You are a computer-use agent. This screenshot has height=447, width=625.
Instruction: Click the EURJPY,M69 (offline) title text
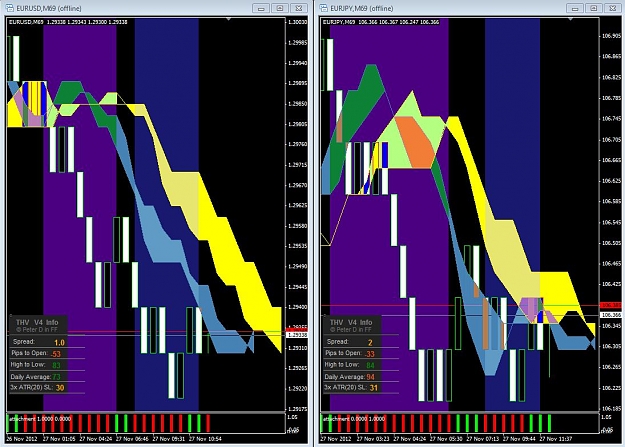coord(361,8)
